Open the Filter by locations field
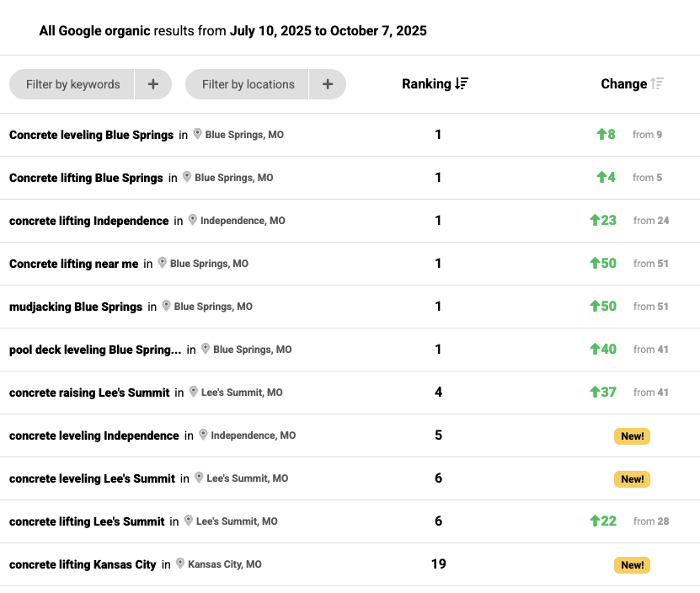This screenshot has height=593, width=700. 247,84
